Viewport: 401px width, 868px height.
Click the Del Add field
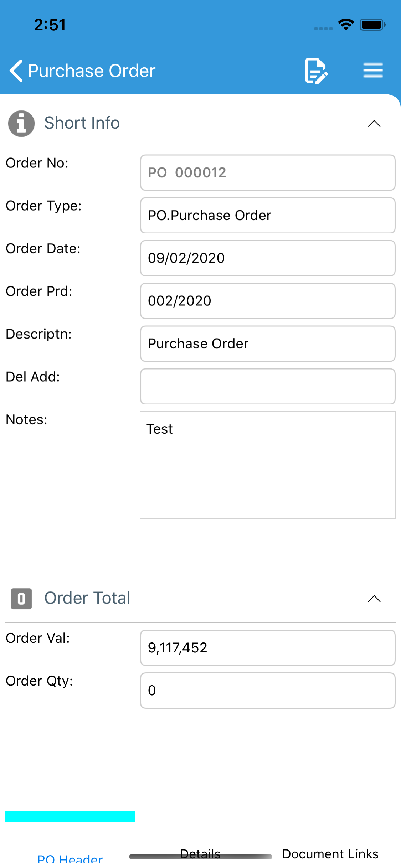[268, 387]
